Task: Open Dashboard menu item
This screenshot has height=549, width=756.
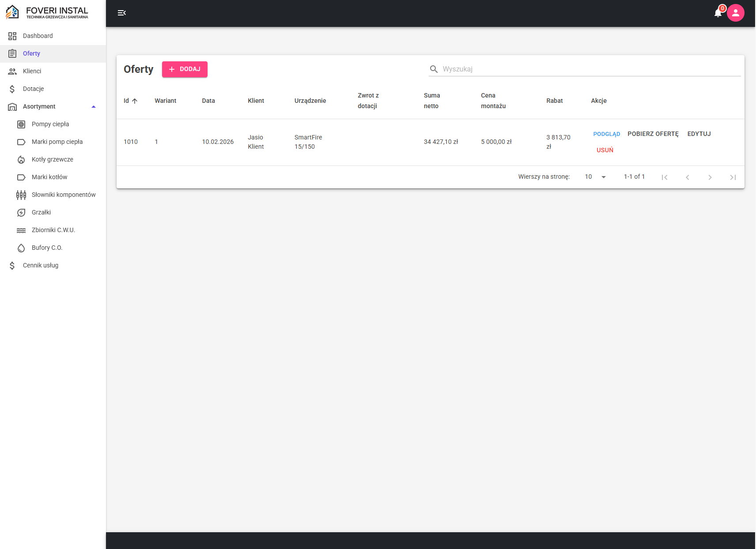Action: click(53, 36)
